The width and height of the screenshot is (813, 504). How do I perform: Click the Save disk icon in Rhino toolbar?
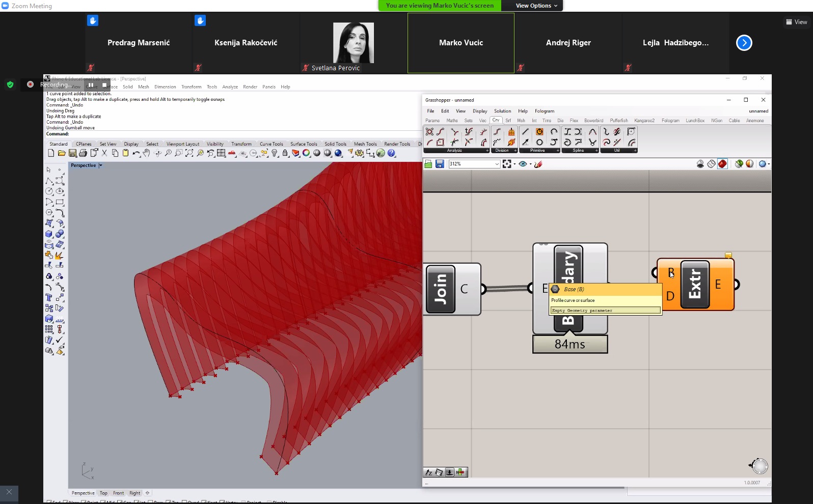[72, 153]
